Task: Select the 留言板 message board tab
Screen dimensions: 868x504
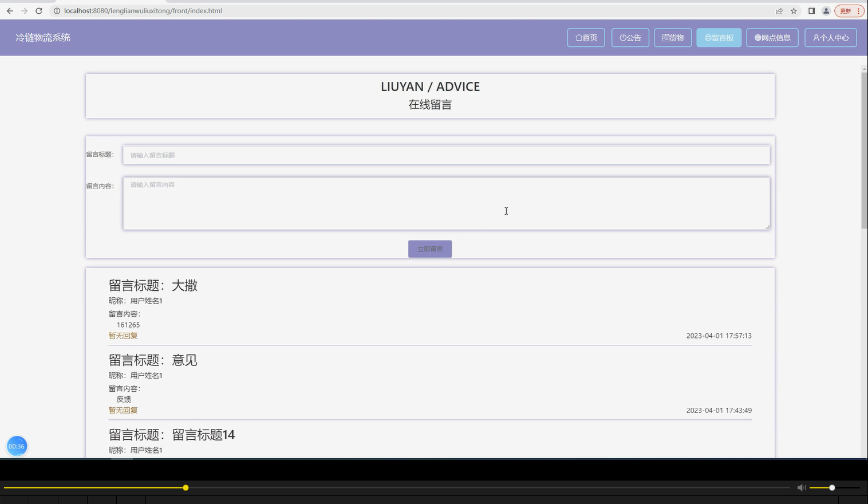Action: pos(719,38)
